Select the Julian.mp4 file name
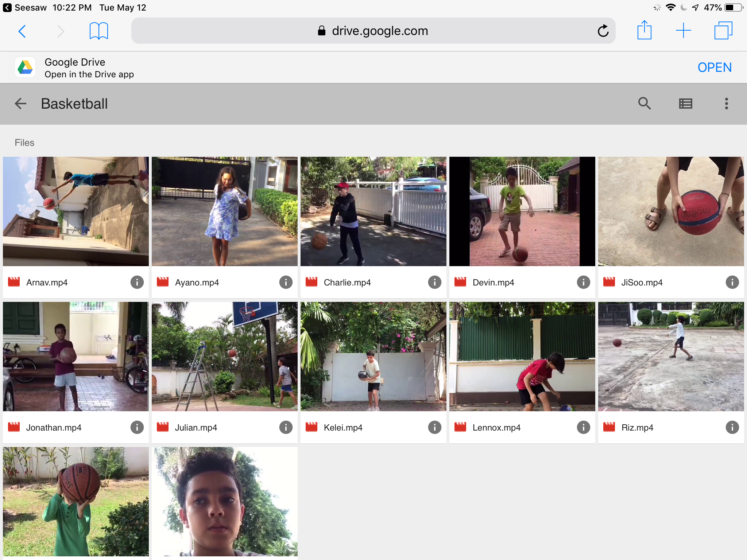 (196, 428)
